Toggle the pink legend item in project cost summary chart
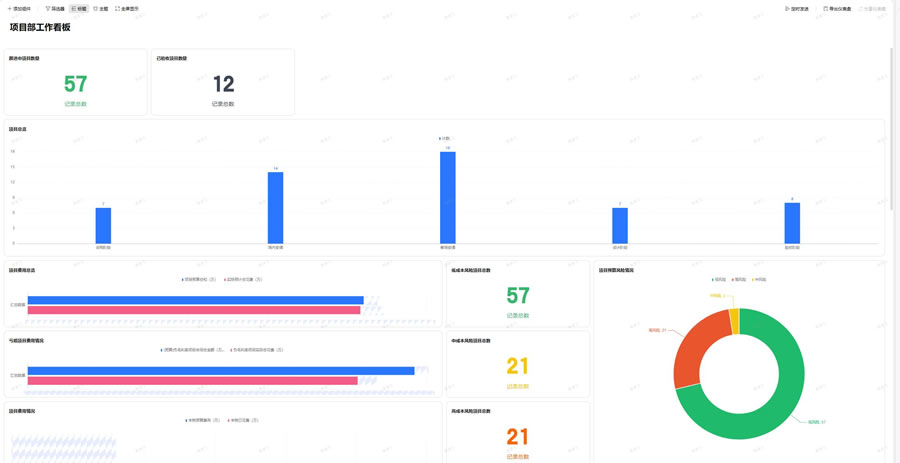This screenshot has height=463, width=900. pos(243,279)
